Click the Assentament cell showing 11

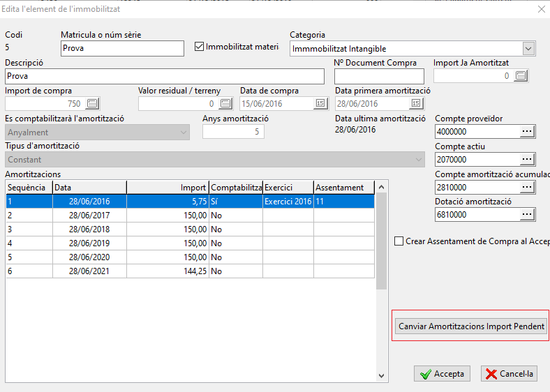[344, 202]
